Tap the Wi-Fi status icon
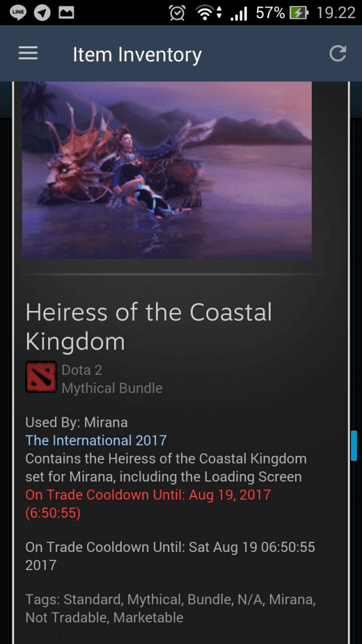This screenshot has height=644, width=362. coord(209,13)
